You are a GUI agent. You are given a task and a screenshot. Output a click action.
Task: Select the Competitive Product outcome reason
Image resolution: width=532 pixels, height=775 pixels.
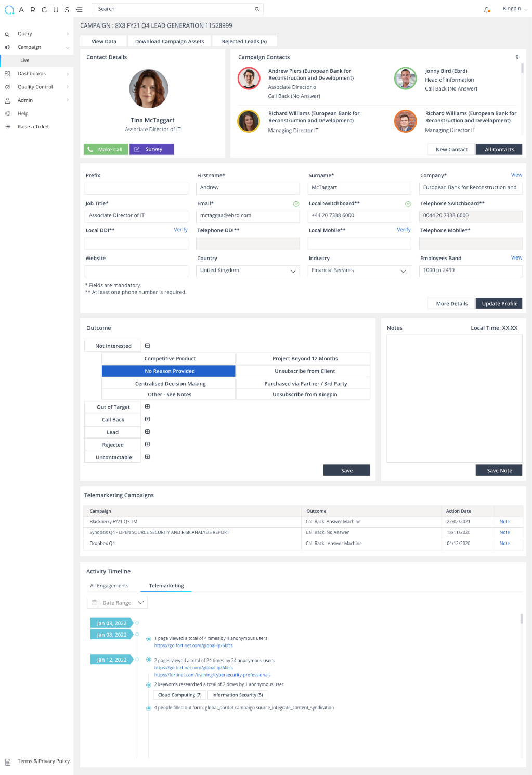coord(170,359)
